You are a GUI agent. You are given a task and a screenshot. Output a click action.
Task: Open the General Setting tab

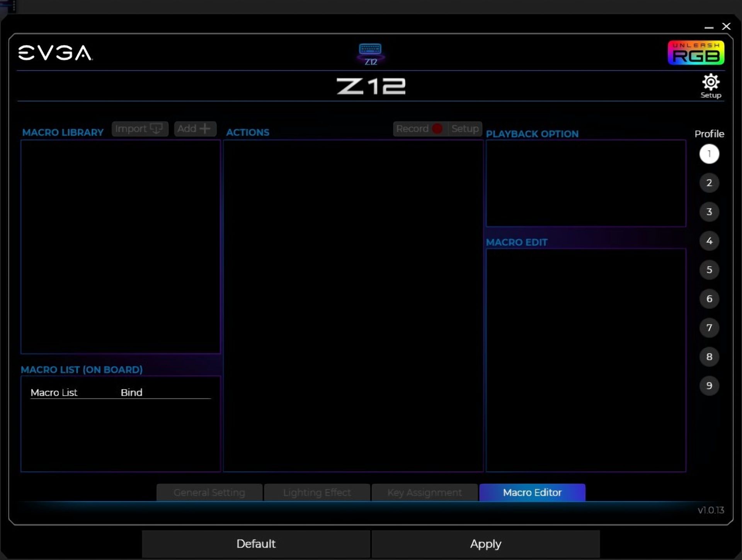[x=209, y=492]
